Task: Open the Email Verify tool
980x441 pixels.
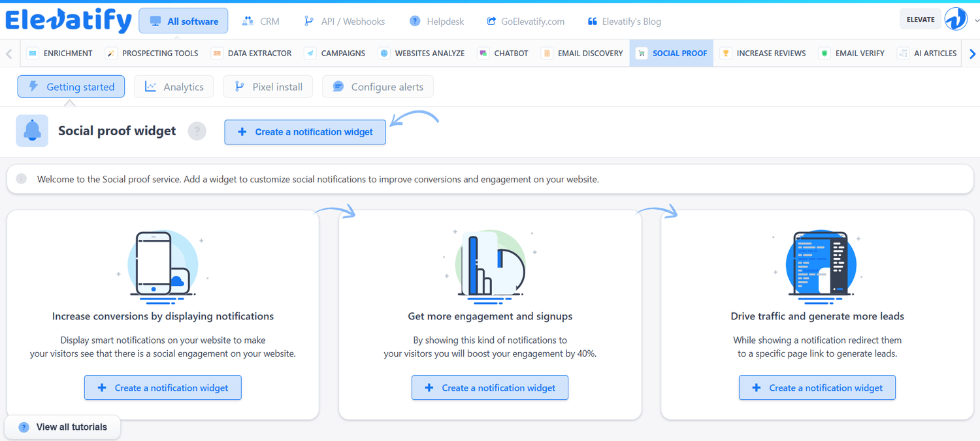Action: coord(853,54)
